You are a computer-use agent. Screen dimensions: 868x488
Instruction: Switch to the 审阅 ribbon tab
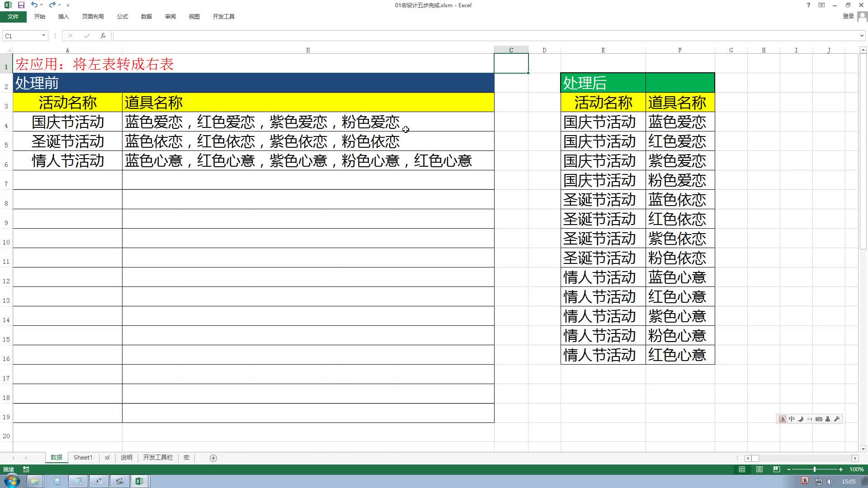point(170,17)
